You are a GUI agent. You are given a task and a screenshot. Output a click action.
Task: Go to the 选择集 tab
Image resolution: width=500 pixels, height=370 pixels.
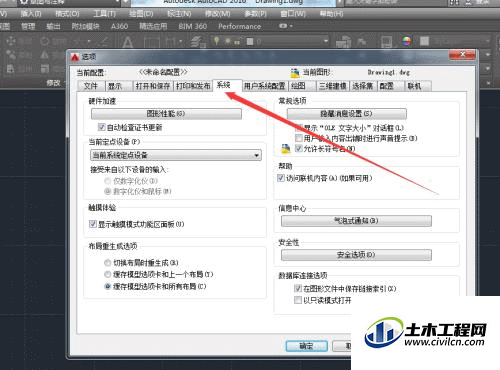coord(363,86)
